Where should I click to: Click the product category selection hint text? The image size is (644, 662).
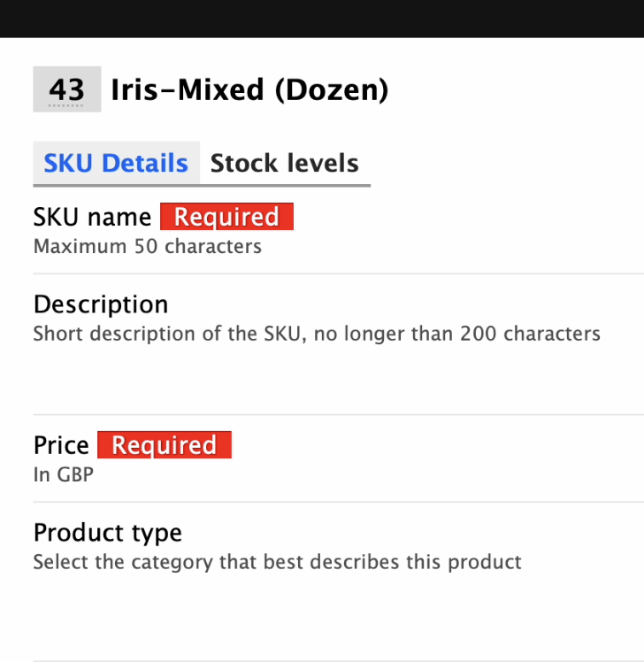coord(277,562)
